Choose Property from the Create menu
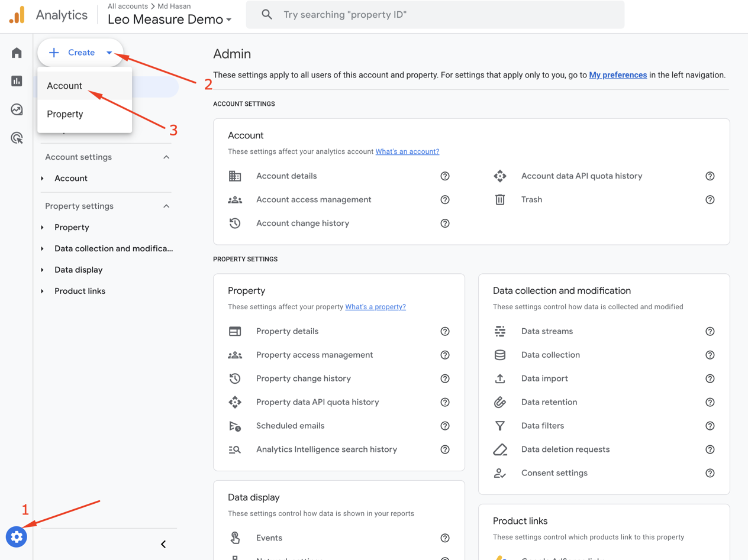This screenshot has height=560, width=748. (85, 114)
